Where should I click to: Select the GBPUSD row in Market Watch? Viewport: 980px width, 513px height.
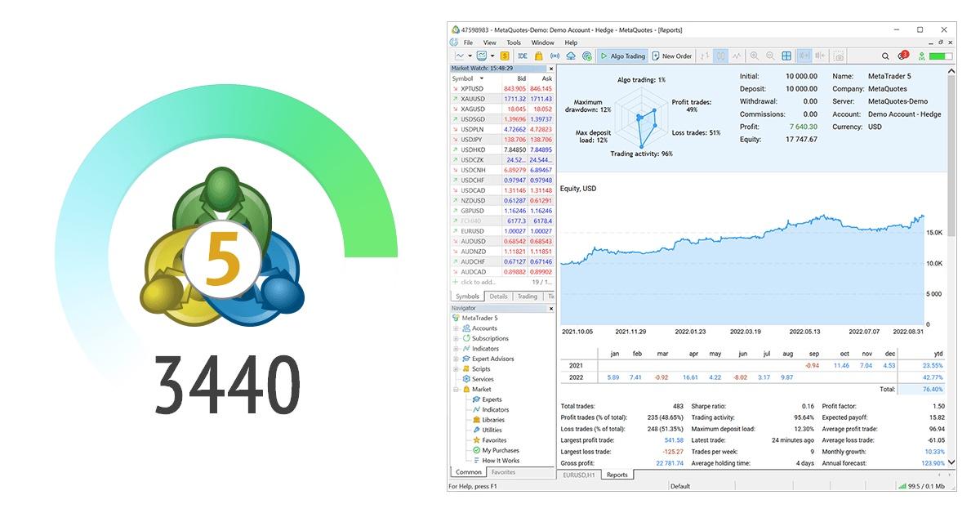click(502, 211)
